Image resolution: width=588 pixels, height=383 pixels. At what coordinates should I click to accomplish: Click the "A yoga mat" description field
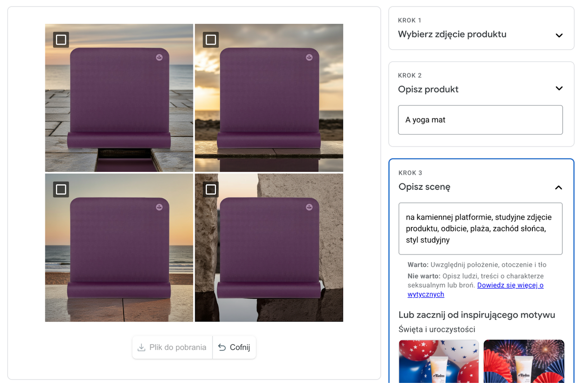pos(481,120)
